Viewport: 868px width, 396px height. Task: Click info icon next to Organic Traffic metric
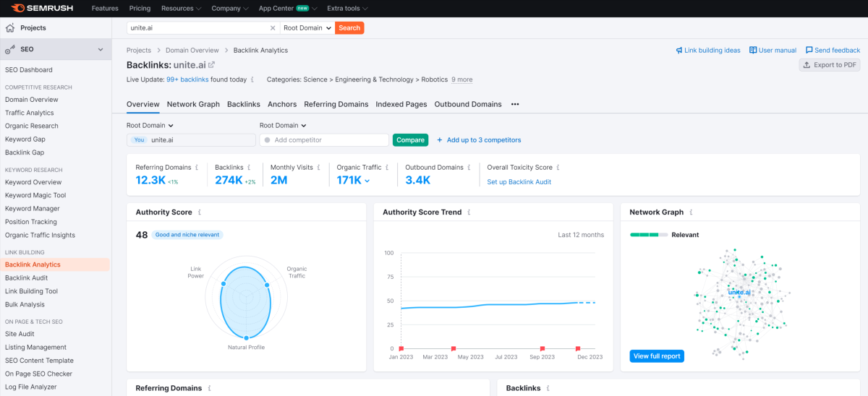(x=388, y=167)
